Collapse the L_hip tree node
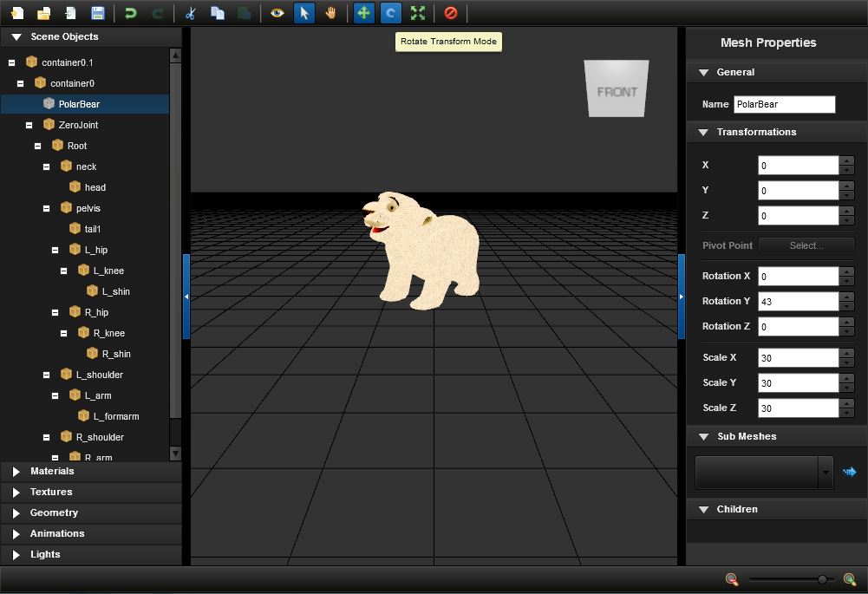The width and height of the screenshot is (868, 594). (x=55, y=250)
